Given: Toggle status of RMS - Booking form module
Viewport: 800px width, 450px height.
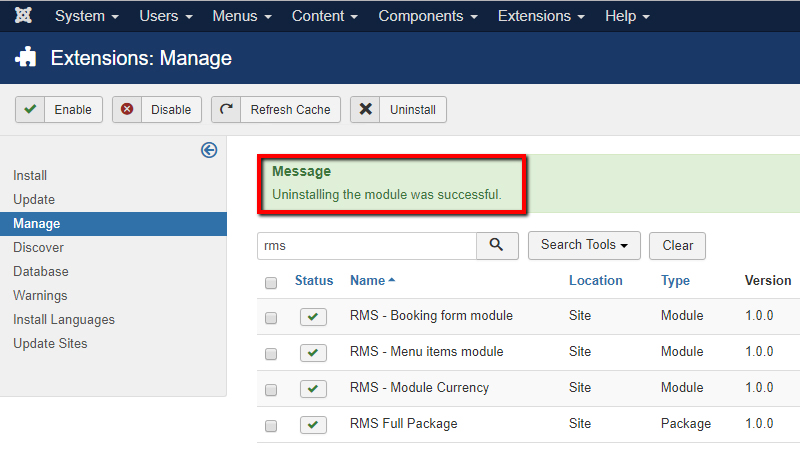Looking at the screenshot, I should 313,317.
